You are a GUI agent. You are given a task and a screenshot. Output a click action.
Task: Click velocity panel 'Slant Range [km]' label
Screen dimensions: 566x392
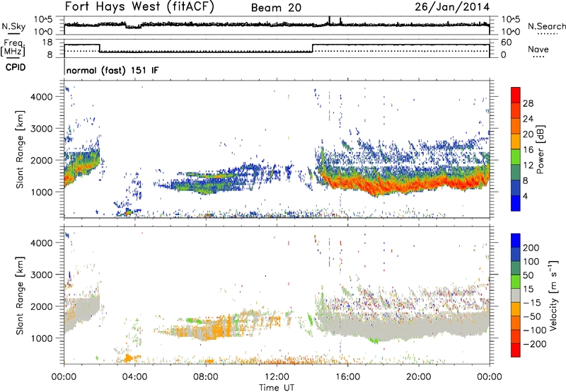(20, 296)
